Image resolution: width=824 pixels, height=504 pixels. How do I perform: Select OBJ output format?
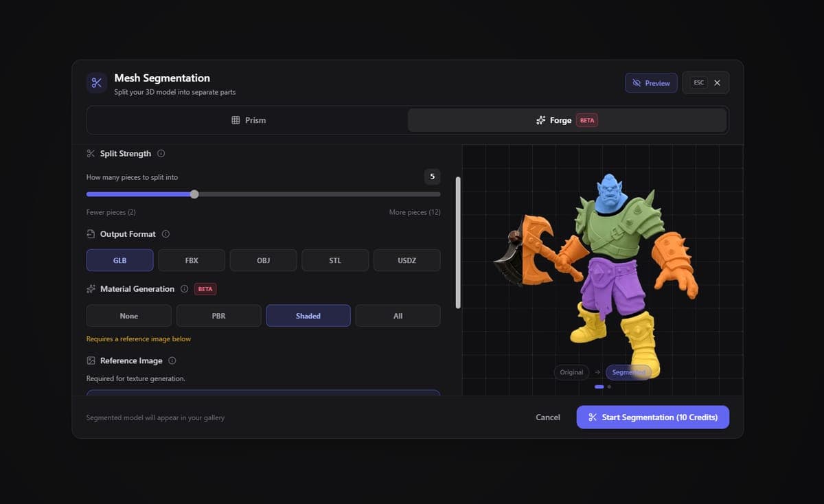[x=263, y=261]
